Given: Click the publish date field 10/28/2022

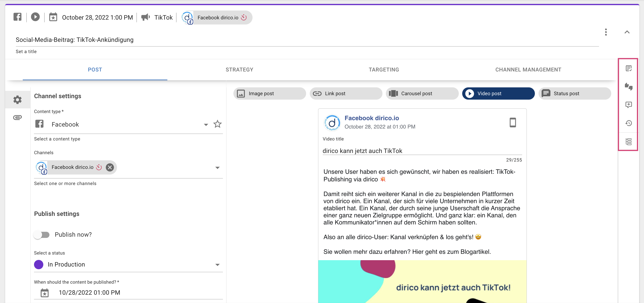Looking at the screenshot, I should [89, 292].
